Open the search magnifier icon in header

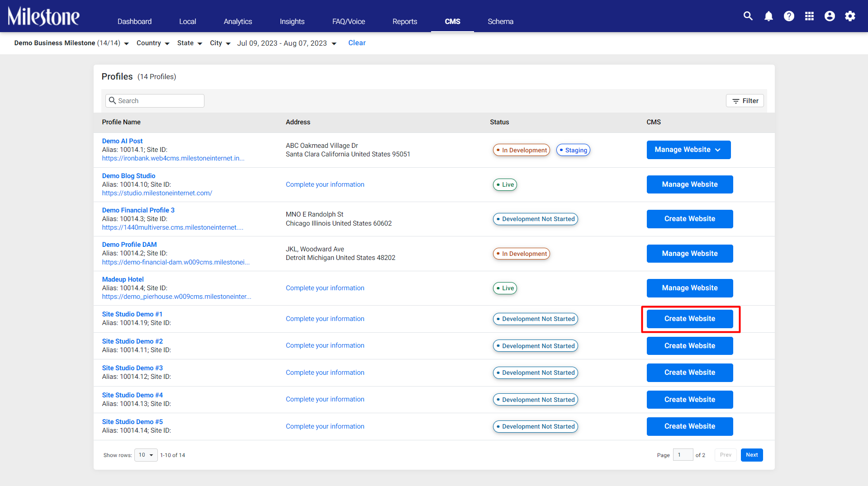click(x=748, y=16)
